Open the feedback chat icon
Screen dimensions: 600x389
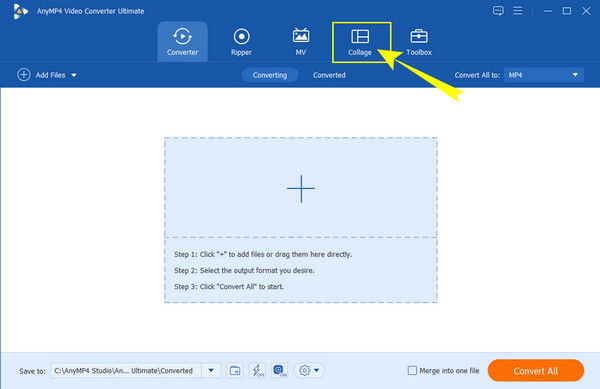pyautogui.click(x=498, y=11)
